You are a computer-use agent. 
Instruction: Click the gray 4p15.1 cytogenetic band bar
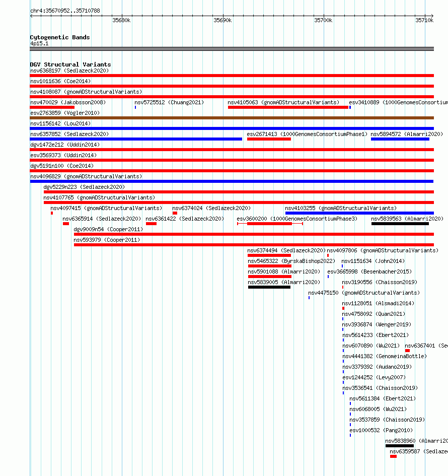tap(232, 49)
